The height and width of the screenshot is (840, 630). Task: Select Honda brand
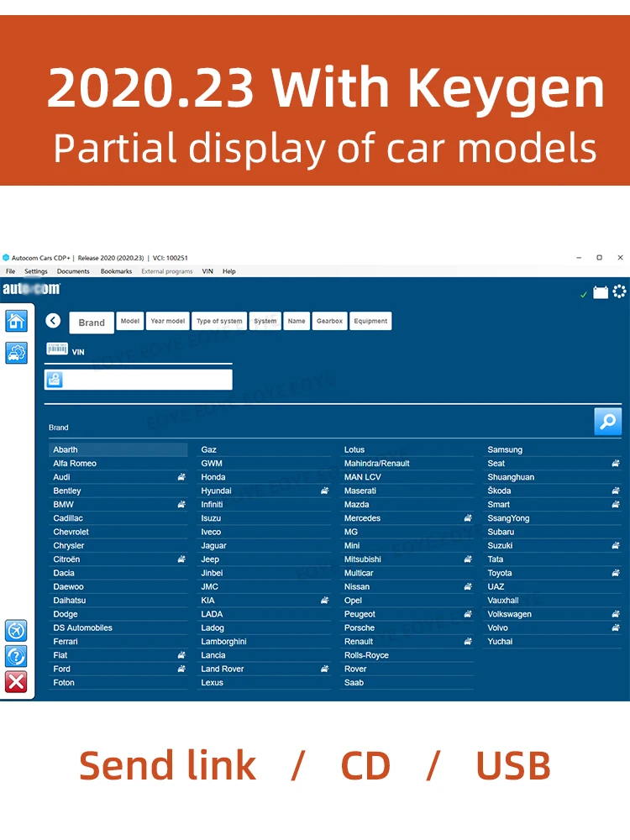click(264, 477)
